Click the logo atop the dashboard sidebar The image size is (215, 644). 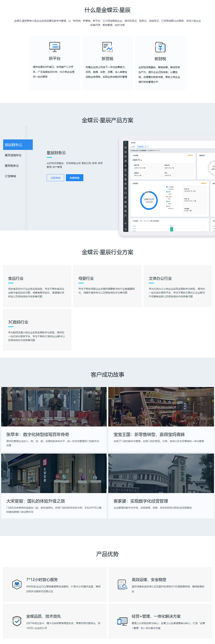click(x=125, y=143)
